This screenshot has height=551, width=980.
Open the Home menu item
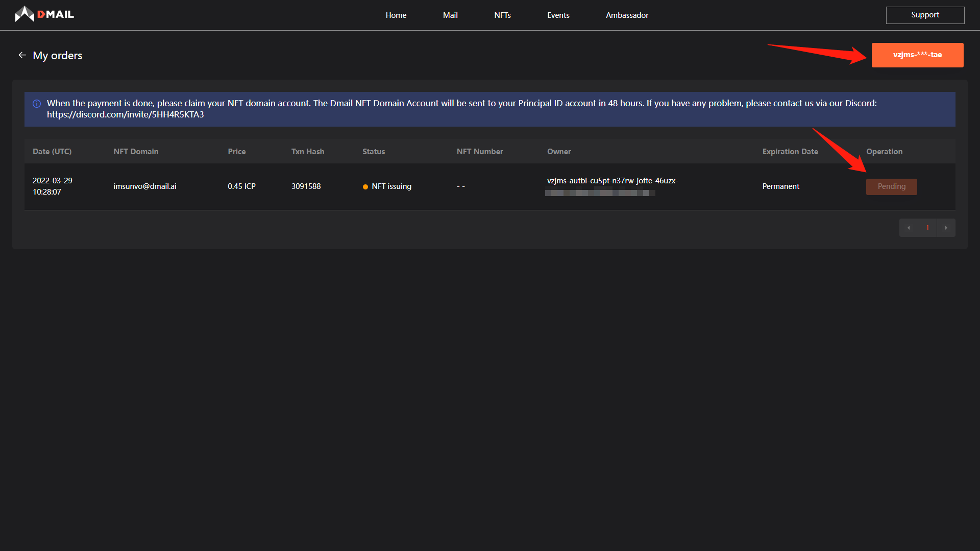point(396,15)
